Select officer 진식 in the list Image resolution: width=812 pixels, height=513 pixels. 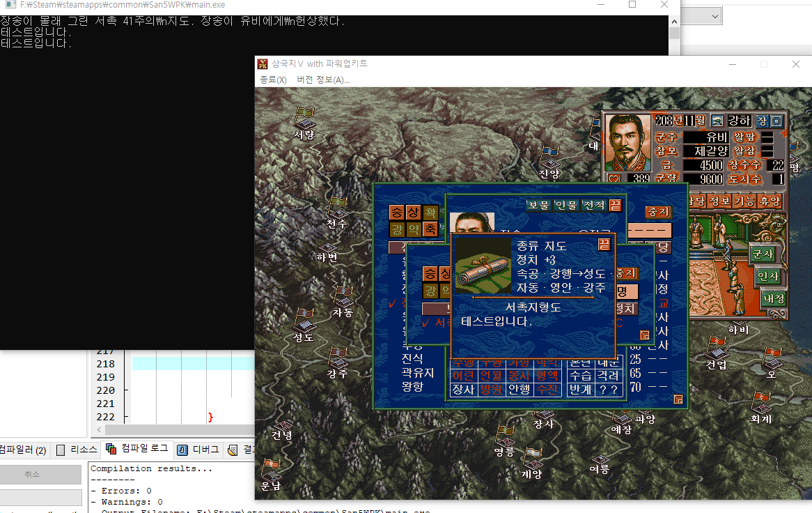click(x=412, y=358)
